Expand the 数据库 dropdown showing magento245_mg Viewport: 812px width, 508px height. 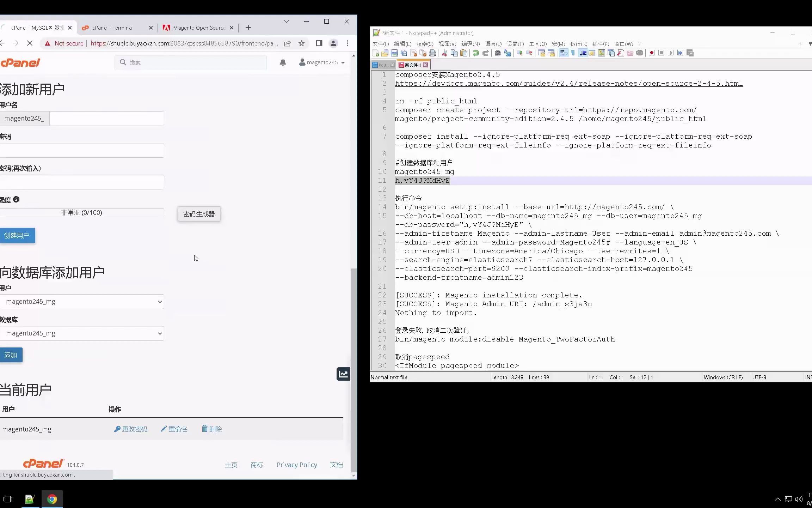coord(82,333)
